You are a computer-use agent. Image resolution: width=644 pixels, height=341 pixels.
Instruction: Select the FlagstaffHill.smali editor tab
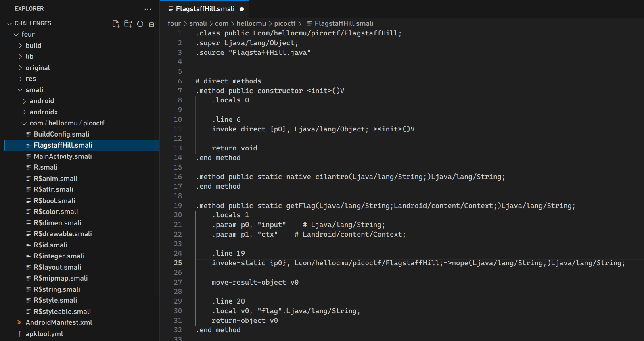tap(205, 9)
